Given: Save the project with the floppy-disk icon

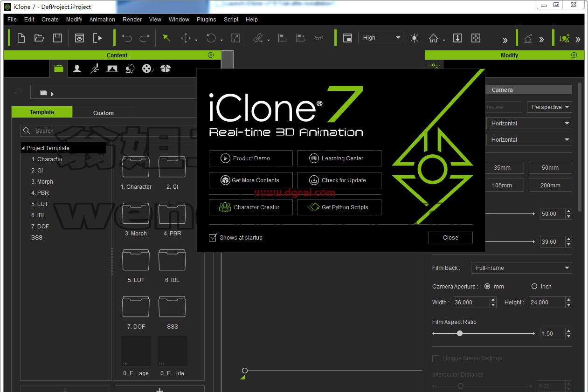Looking at the screenshot, I should (x=57, y=38).
